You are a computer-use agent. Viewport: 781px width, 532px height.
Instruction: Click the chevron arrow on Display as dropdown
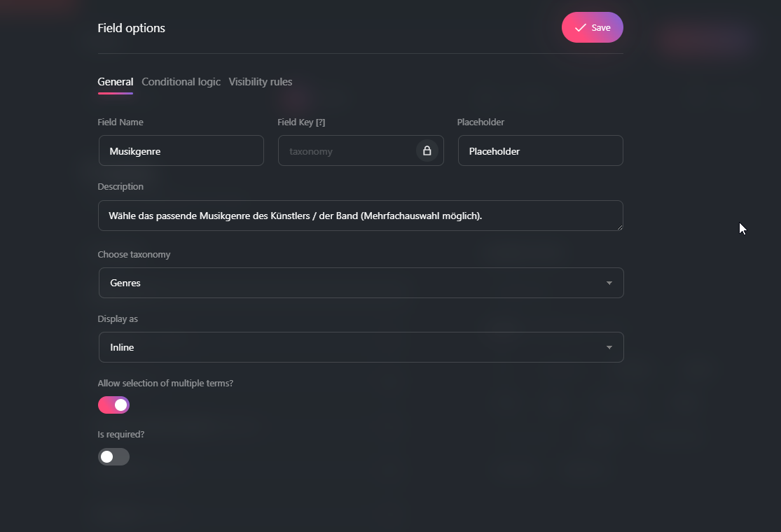[x=609, y=347]
